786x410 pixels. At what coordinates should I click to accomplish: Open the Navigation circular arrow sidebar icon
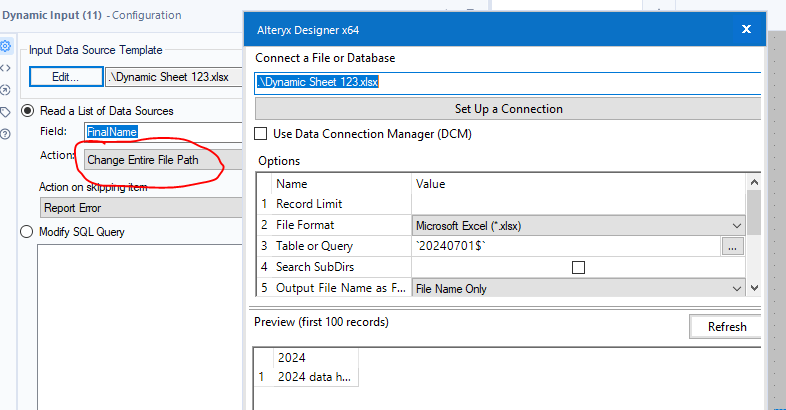pyautogui.click(x=5, y=90)
